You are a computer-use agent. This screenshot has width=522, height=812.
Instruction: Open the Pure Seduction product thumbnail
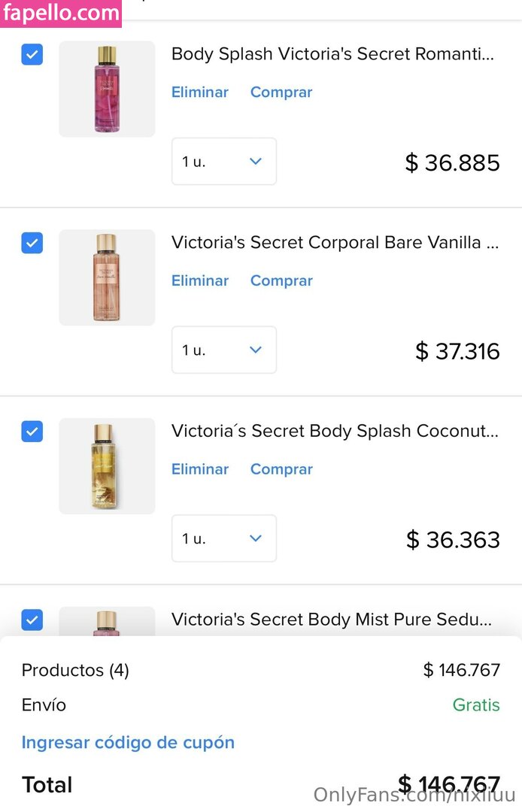click(107, 623)
